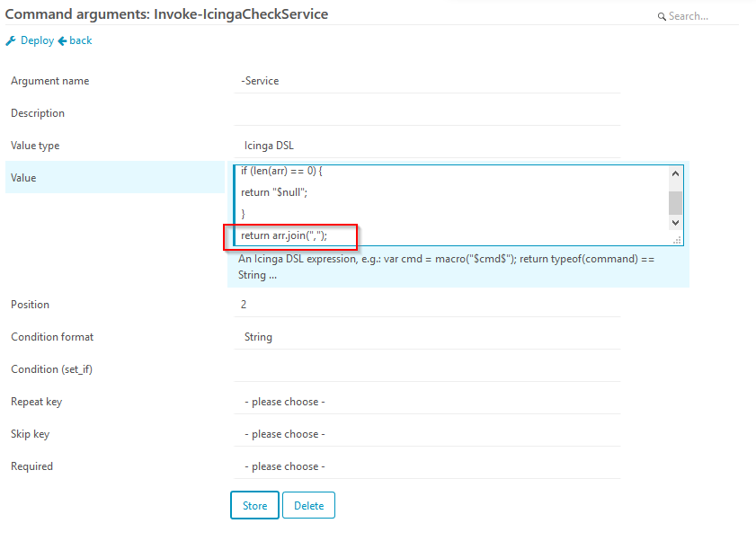Screen dimensions: 756x541
Task: Click the Delete button
Action: (308, 504)
